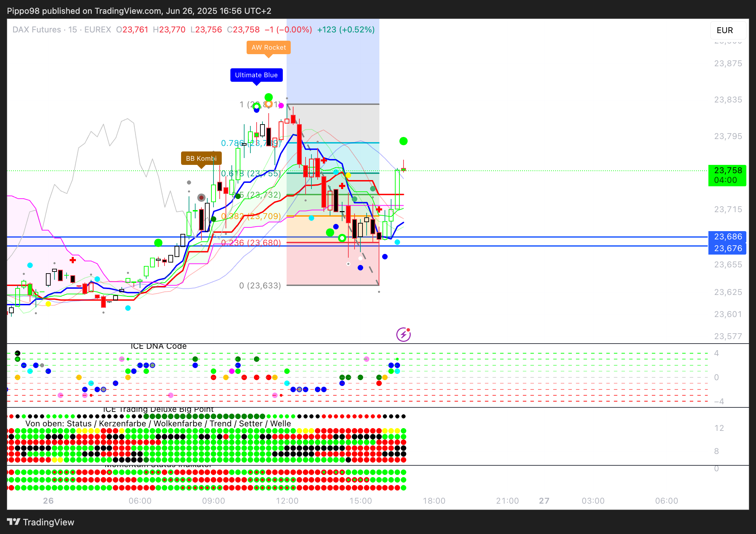The image size is (756, 534).
Task: Select the blue 23,676 price line label
Action: 727,248
